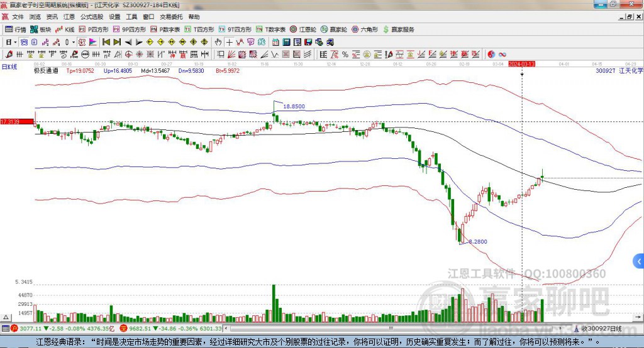Click the status bar grid icon

coord(5,329)
